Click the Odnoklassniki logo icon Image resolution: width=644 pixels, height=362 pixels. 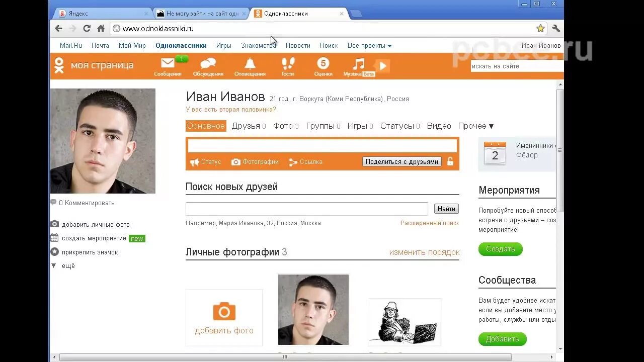click(59, 65)
